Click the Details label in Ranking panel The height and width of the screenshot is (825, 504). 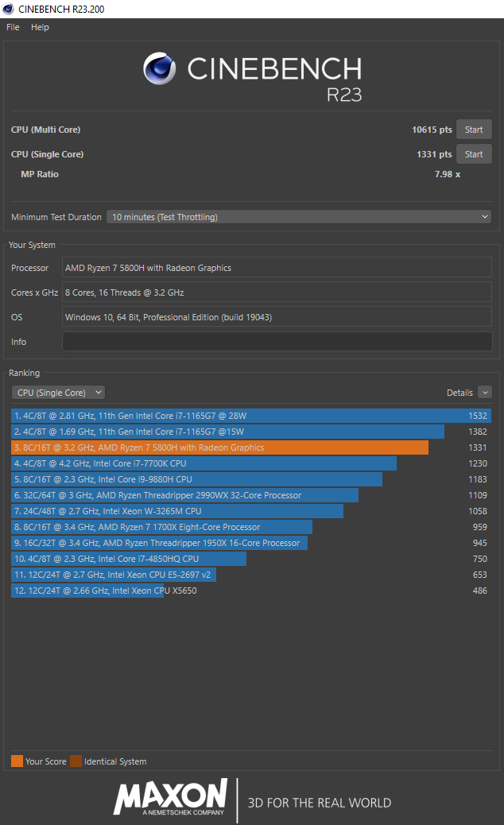[x=459, y=393]
